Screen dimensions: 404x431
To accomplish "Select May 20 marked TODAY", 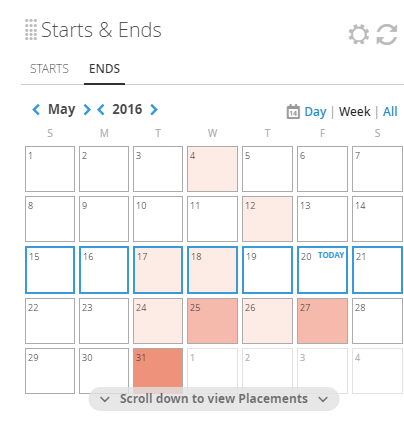I will point(322,270).
